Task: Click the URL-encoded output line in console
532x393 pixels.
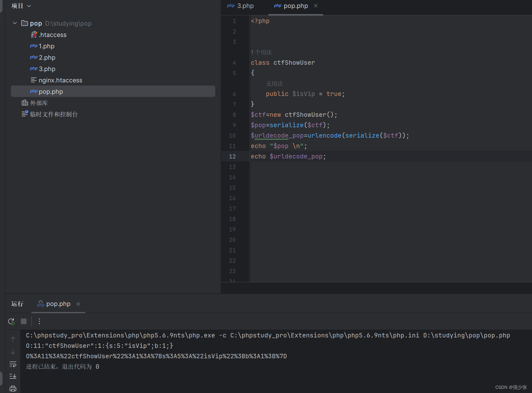Action: [156, 356]
